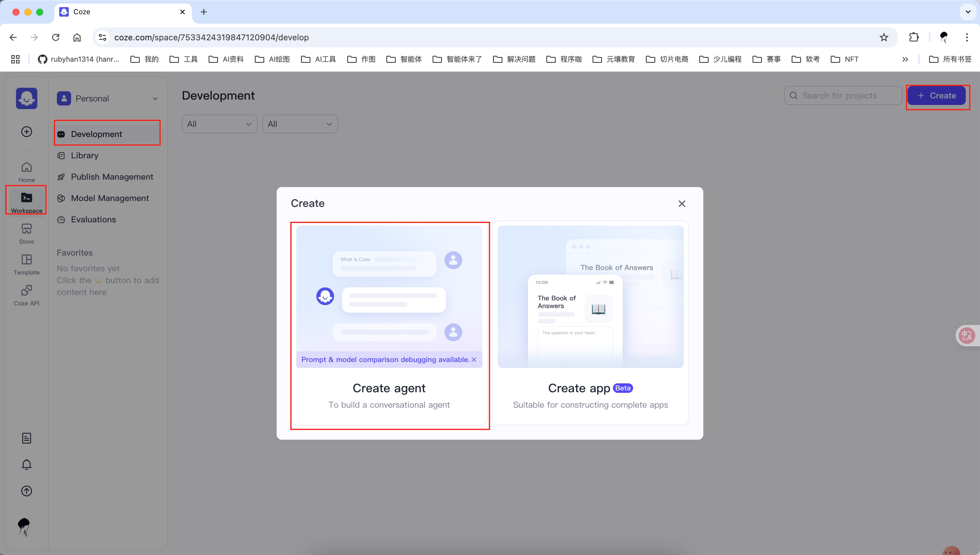
Task: Click the upgrade arrow circle icon
Action: [26, 491]
